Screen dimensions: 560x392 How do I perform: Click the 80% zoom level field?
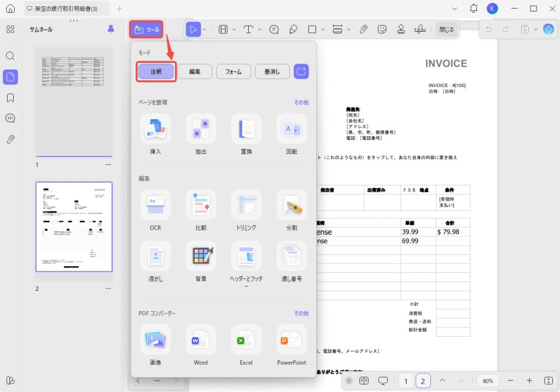pyautogui.click(x=488, y=381)
